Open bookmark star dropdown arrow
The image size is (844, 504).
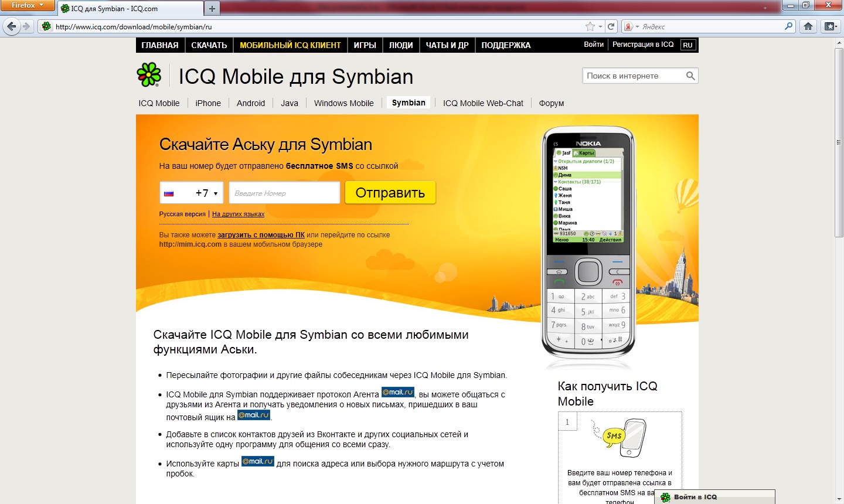coord(600,26)
